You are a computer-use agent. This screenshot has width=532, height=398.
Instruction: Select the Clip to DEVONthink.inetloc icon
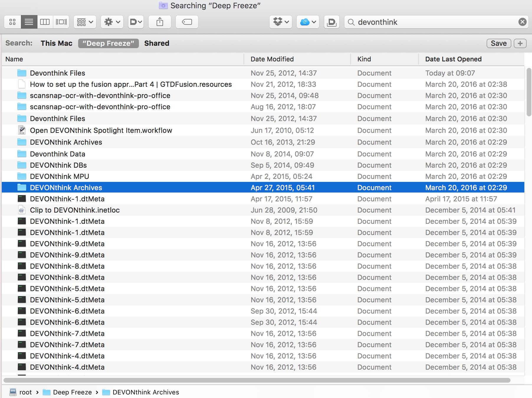[22, 210]
